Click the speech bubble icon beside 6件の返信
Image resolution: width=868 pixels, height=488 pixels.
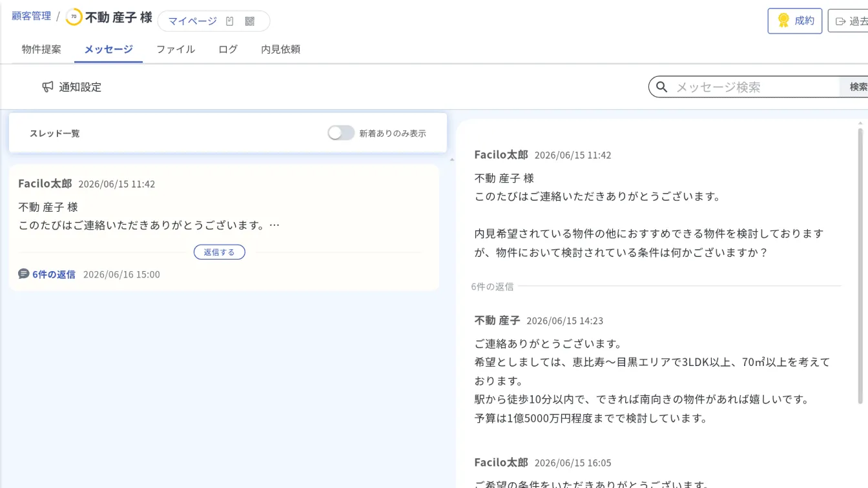pos(24,274)
